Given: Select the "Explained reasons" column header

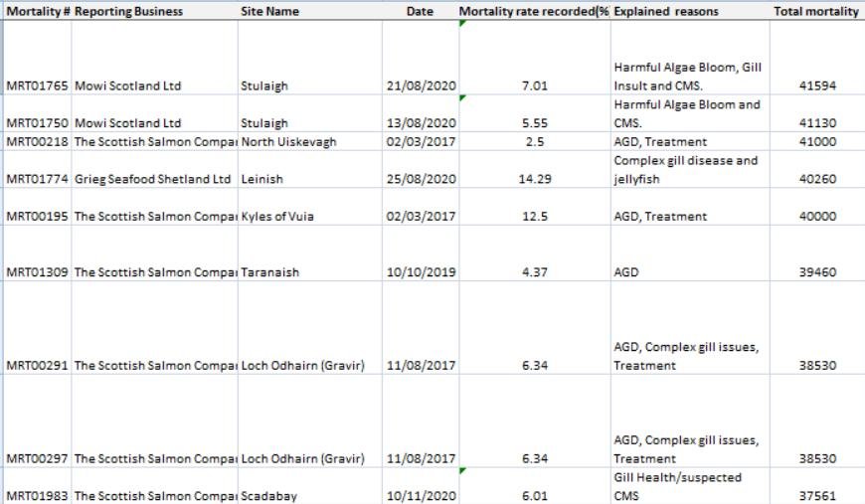Looking at the screenshot, I should 666,11.
